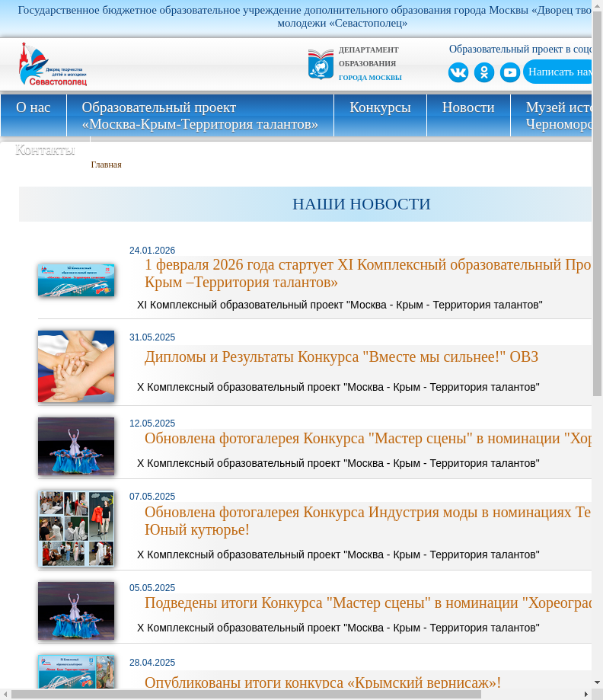Click the Образовательный проект в соцсетях label

[x=521, y=49]
